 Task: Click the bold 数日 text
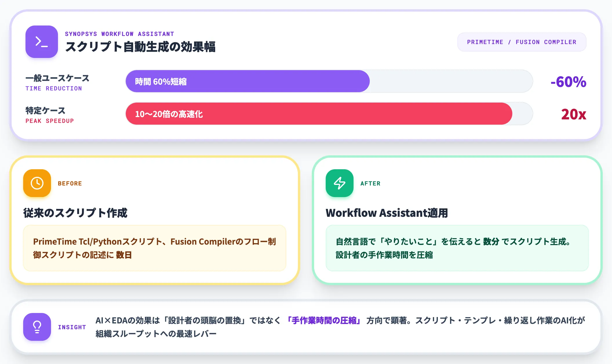[124, 255]
